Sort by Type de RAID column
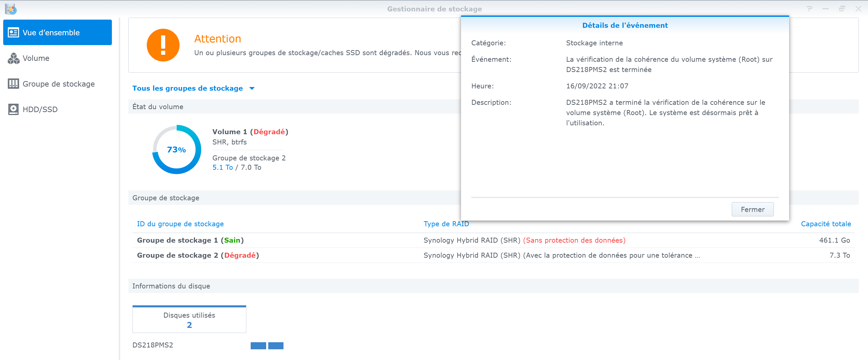 [x=446, y=224]
